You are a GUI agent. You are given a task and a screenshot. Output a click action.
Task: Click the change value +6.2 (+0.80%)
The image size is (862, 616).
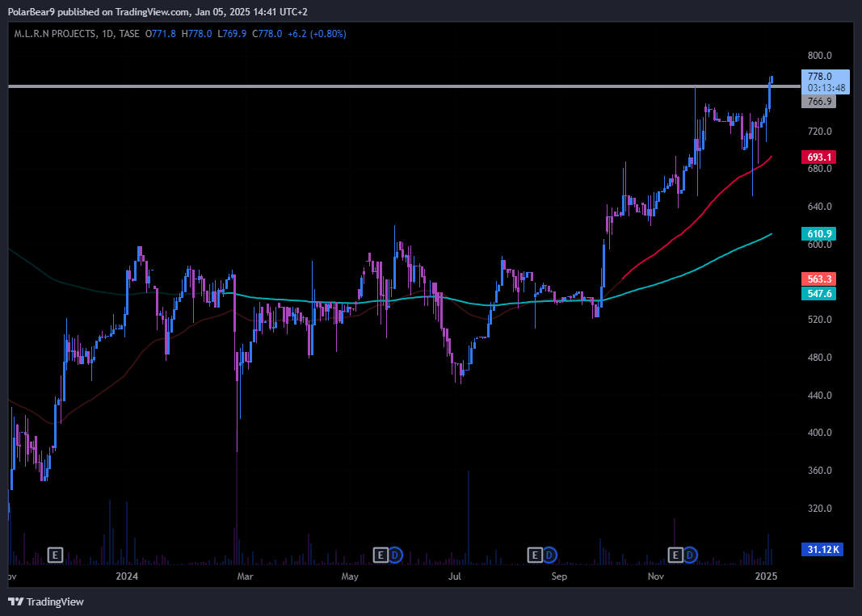[x=317, y=34]
